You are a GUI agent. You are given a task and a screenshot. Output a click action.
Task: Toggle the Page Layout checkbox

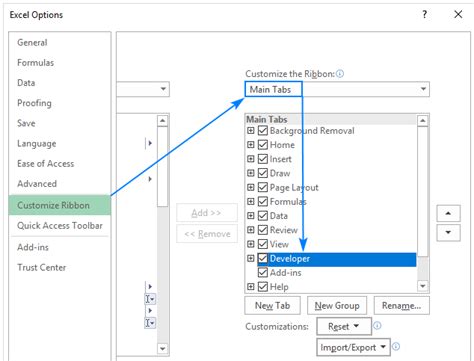pos(263,187)
